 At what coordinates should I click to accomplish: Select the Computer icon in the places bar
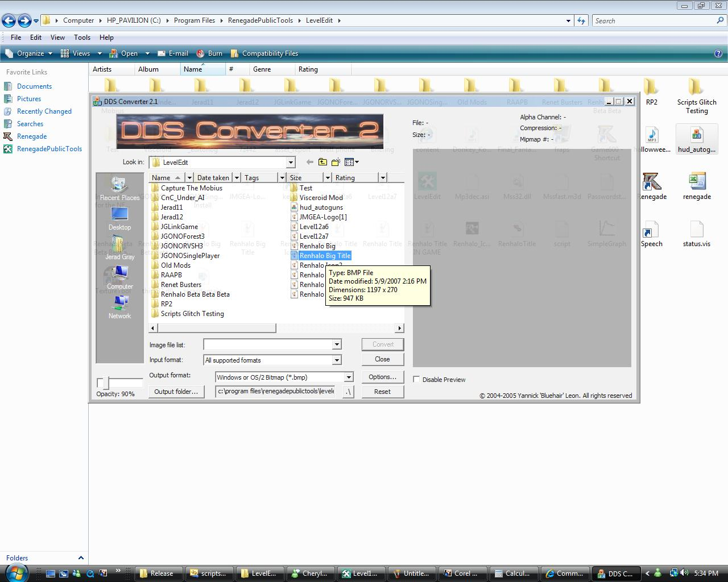click(x=119, y=277)
